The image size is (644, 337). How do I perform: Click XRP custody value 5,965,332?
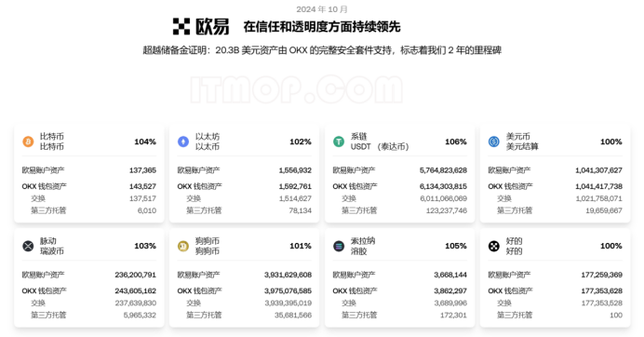(140, 315)
